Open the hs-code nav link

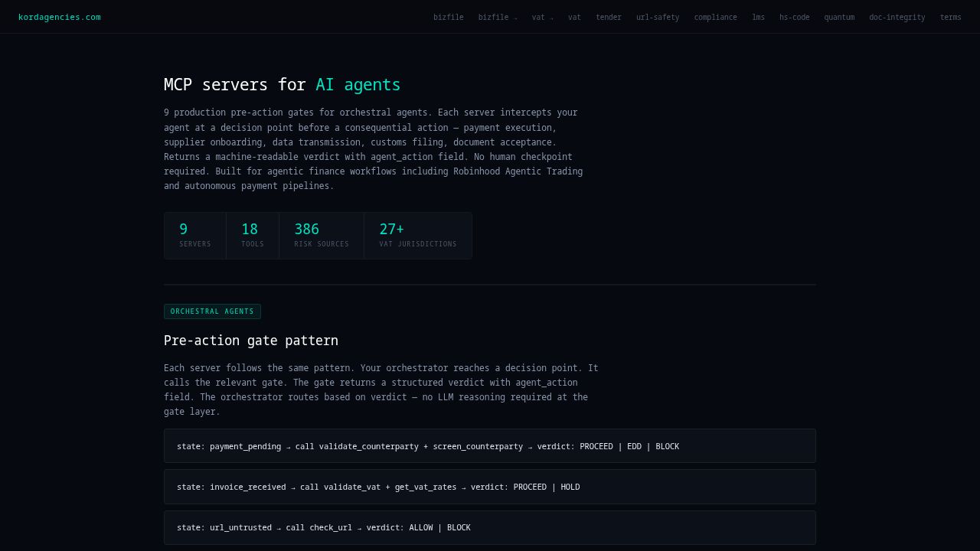(794, 18)
